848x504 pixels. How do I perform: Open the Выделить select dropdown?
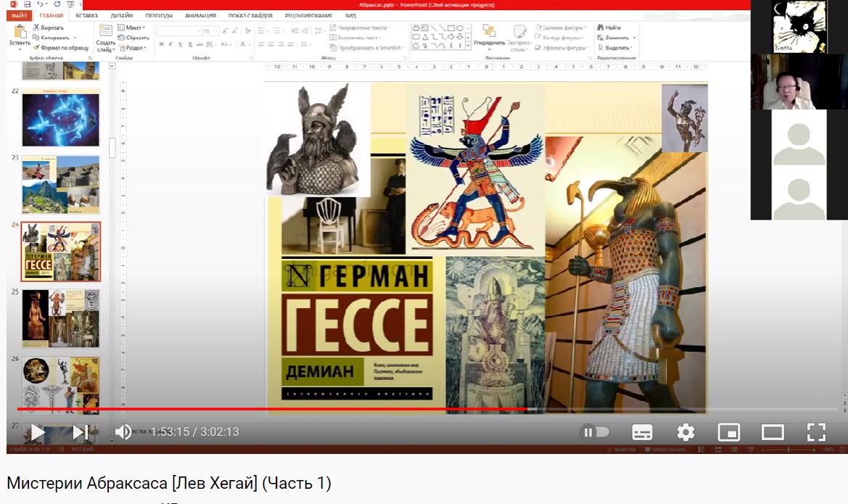click(616, 48)
